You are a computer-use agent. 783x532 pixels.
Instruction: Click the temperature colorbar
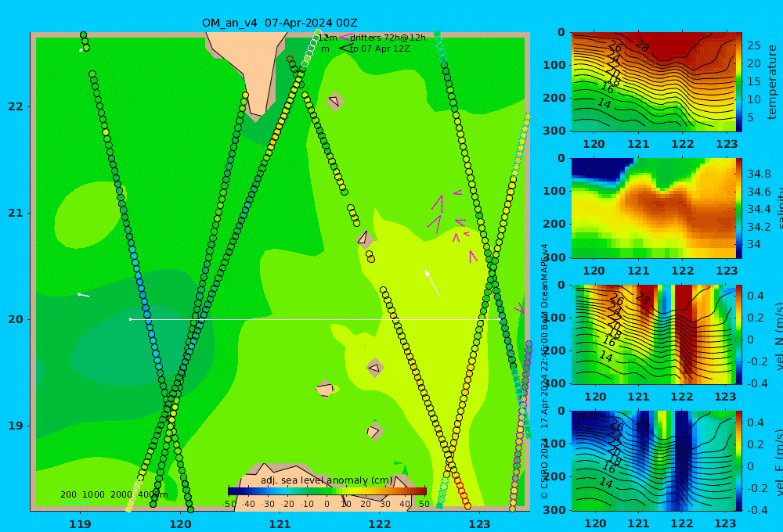click(739, 82)
